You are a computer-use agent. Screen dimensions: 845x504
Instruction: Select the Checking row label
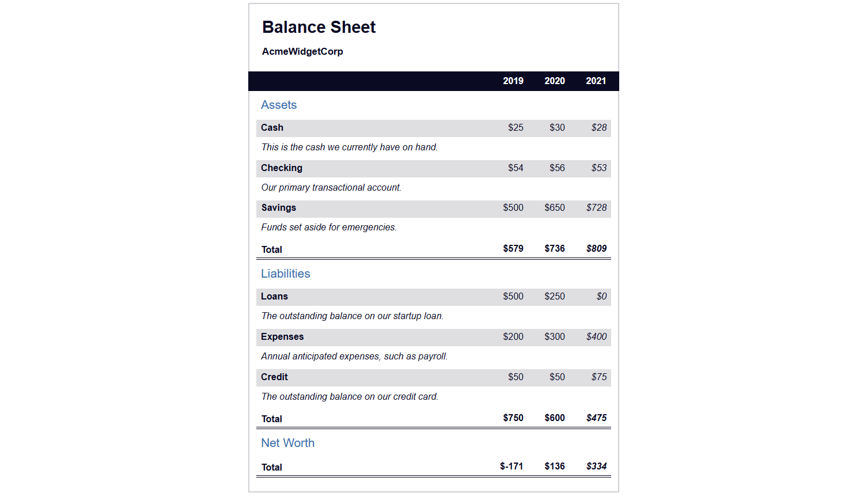(x=282, y=168)
